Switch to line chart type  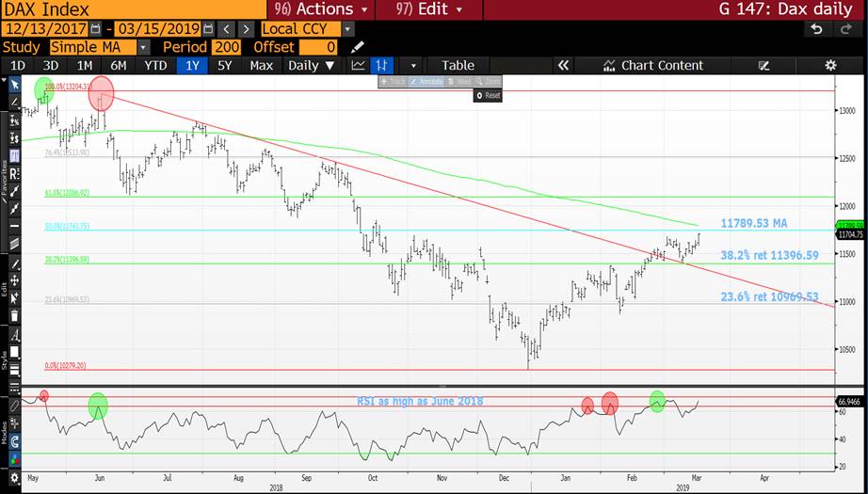coord(358,65)
